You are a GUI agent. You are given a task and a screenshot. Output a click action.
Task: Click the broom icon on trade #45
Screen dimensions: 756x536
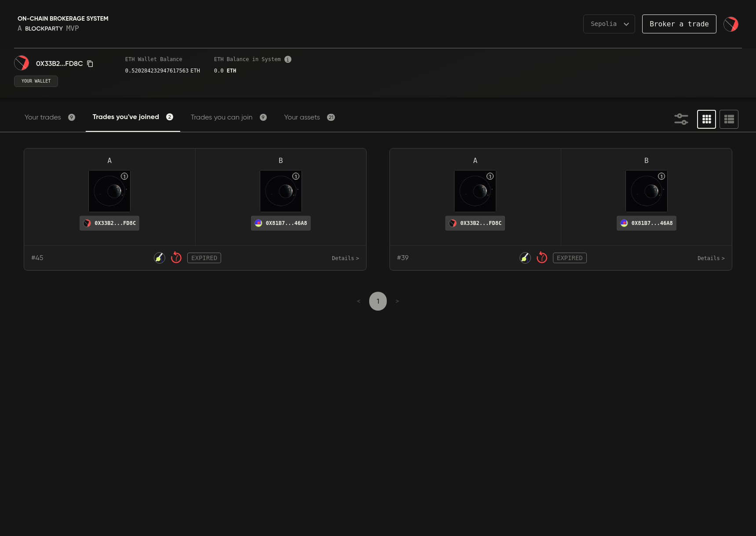(x=160, y=258)
